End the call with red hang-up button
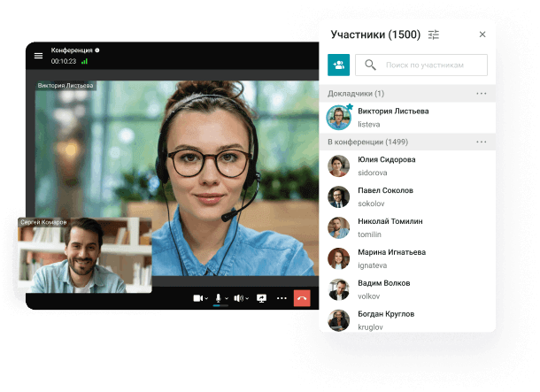540x392 pixels. pyautogui.click(x=303, y=298)
